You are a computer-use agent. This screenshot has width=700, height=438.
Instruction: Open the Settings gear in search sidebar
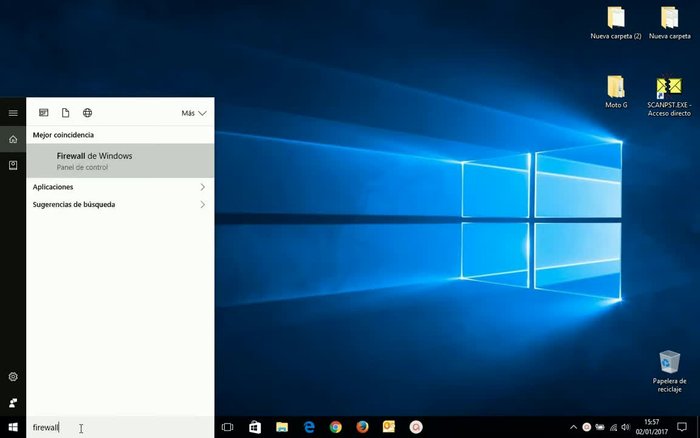click(13, 376)
